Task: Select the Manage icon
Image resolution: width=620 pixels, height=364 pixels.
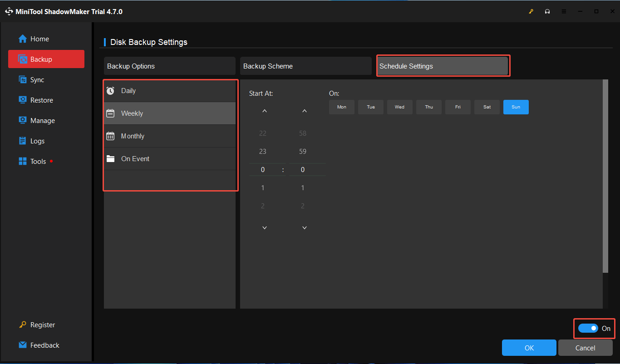Action: point(22,120)
